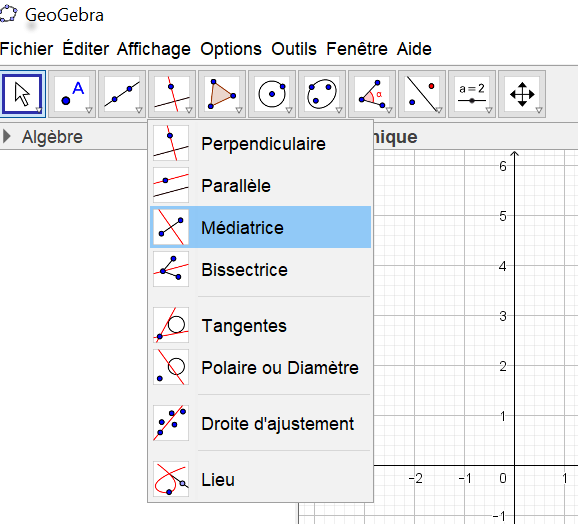Open the Outils menu
This screenshot has height=524, width=578.
pos(294,49)
